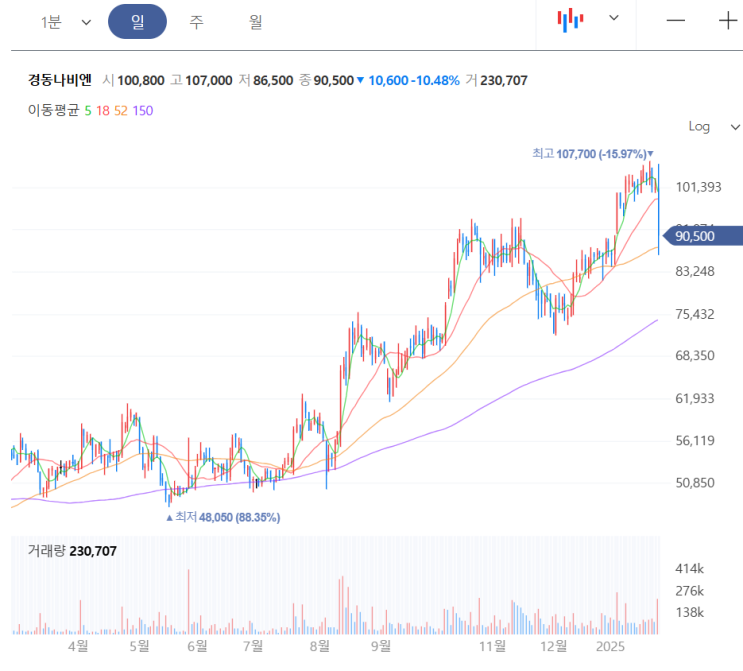The image size is (743, 671).
Task: Click the 이동평균 moving average label
Action: (x=53, y=110)
